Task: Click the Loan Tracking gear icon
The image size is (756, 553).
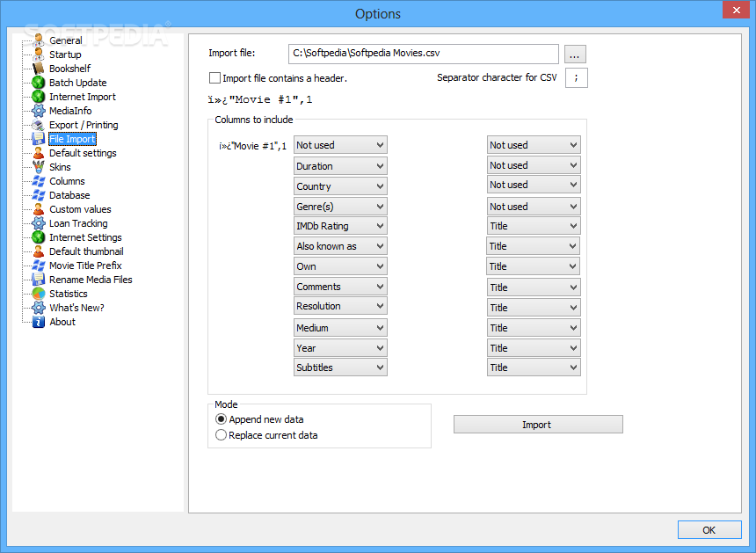Action: [x=39, y=223]
